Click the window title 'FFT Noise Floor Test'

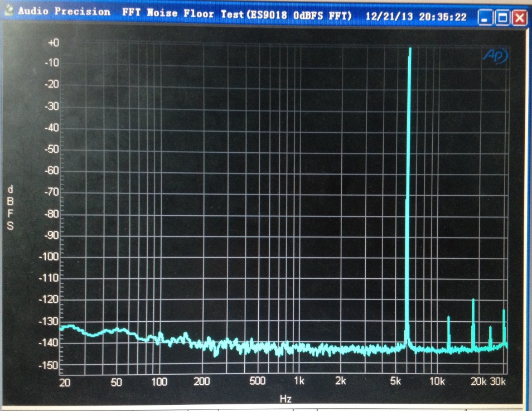coord(183,13)
